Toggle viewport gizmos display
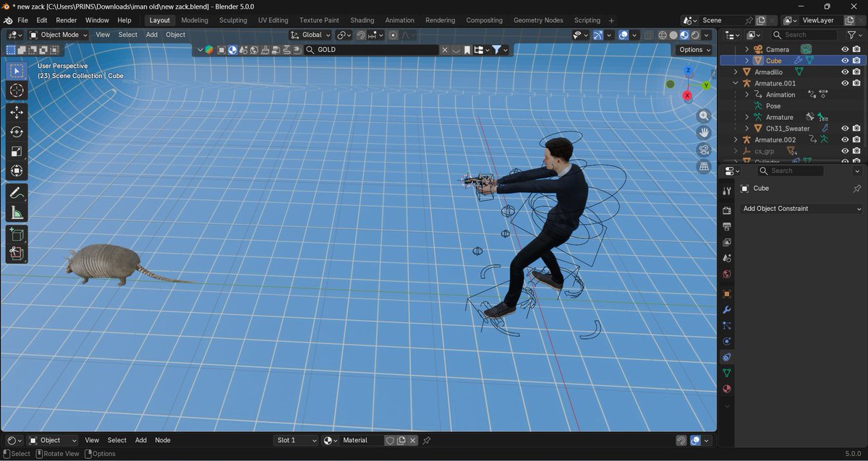Image resolution: width=868 pixels, height=461 pixels. (598, 35)
